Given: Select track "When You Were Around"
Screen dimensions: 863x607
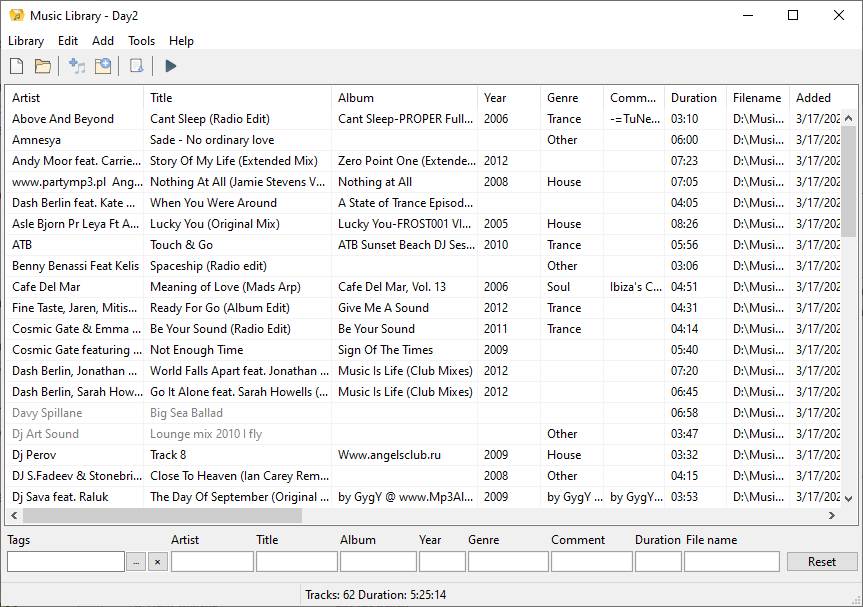Looking at the screenshot, I should [214, 203].
